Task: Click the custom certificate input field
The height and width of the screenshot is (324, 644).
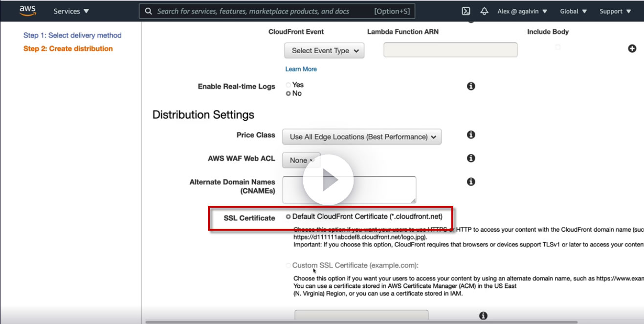Action: [361, 315]
